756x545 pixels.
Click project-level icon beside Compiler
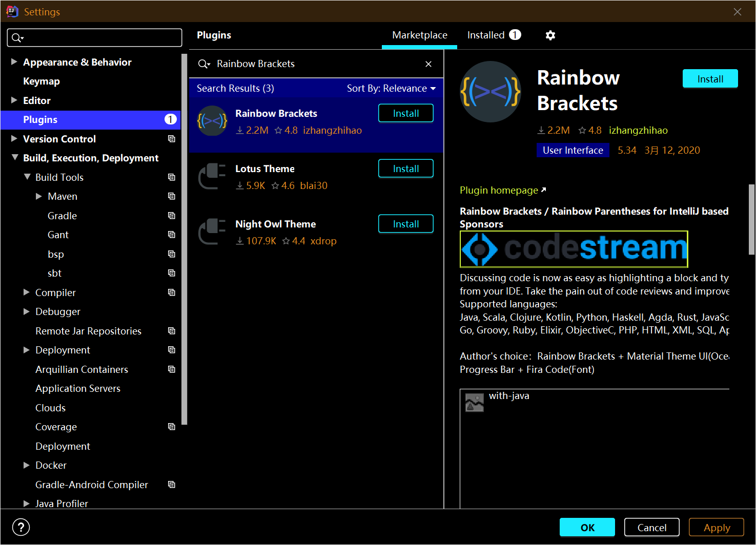tap(172, 292)
